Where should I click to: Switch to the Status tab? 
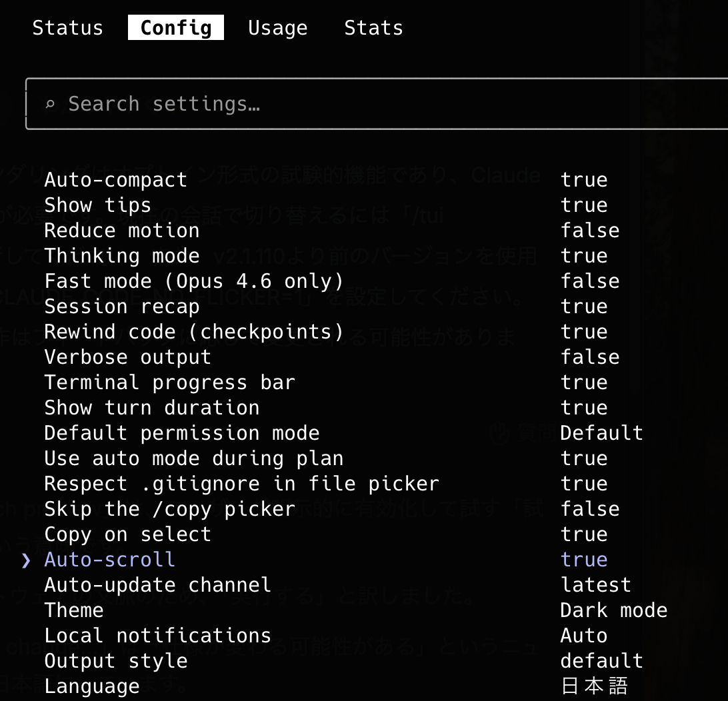tap(68, 28)
